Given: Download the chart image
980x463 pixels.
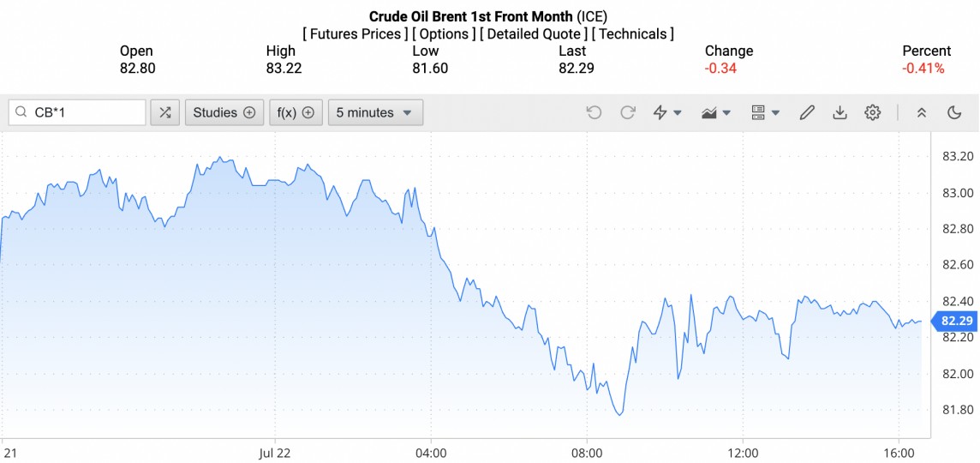Looking at the screenshot, I should (x=840, y=112).
